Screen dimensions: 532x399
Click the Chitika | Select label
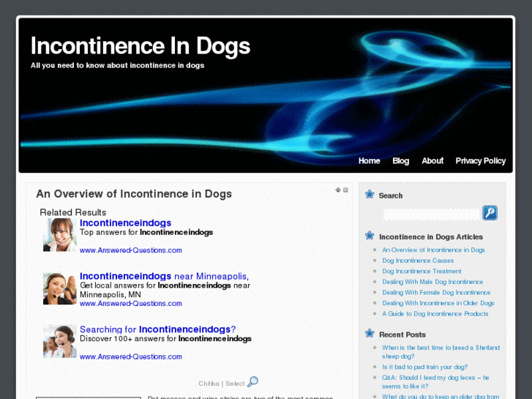point(221,384)
